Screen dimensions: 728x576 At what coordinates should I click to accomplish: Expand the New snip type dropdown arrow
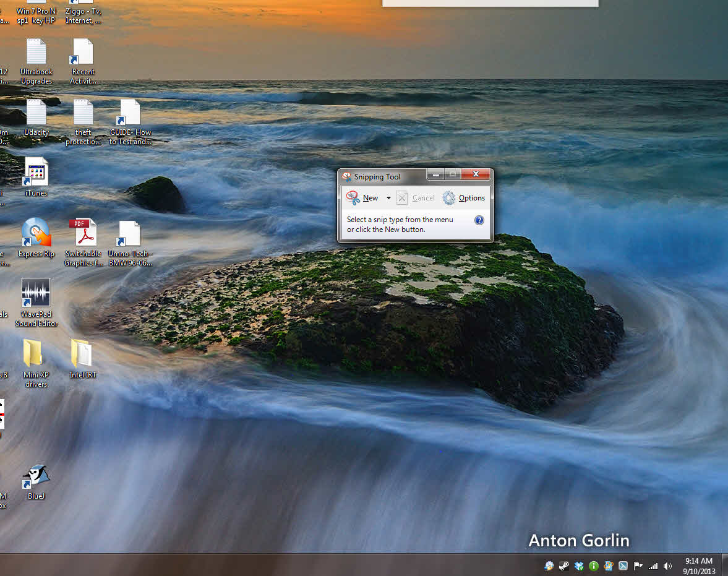click(x=388, y=197)
